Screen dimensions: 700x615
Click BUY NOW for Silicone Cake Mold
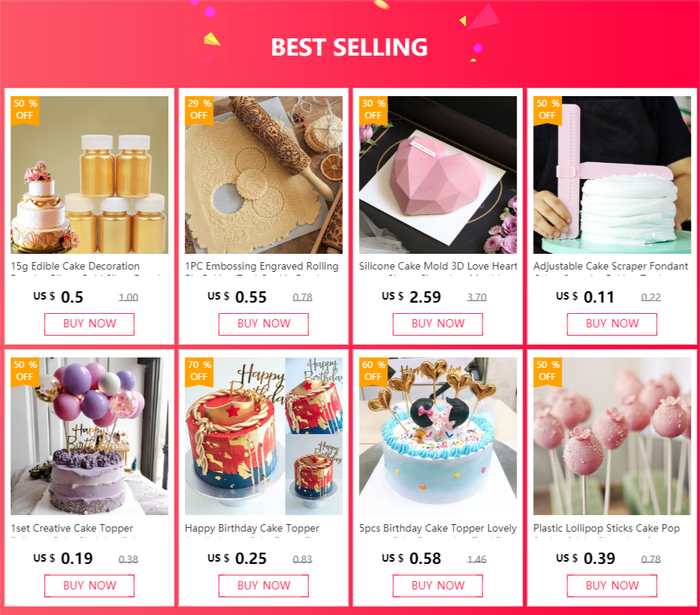(x=437, y=324)
